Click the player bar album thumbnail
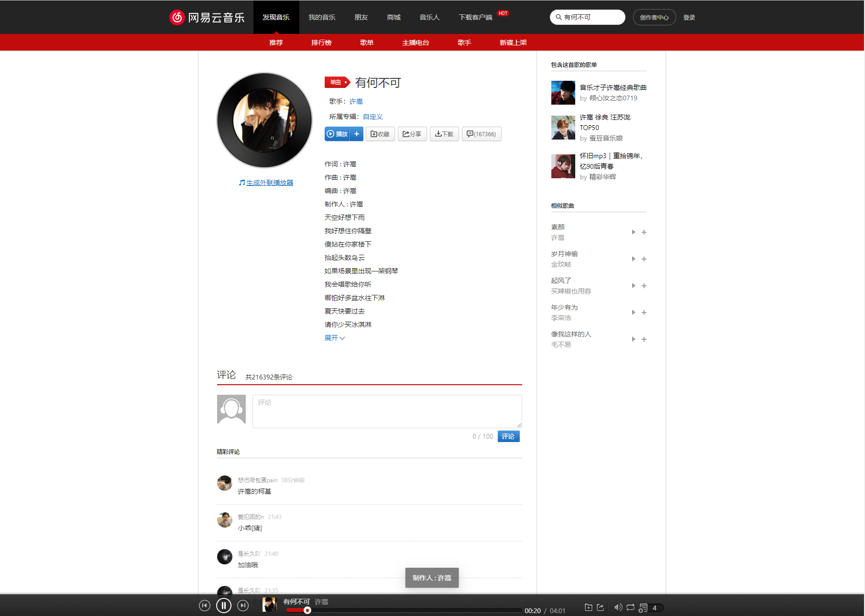The height and width of the screenshot is (616, 865). tap(270, 605)
